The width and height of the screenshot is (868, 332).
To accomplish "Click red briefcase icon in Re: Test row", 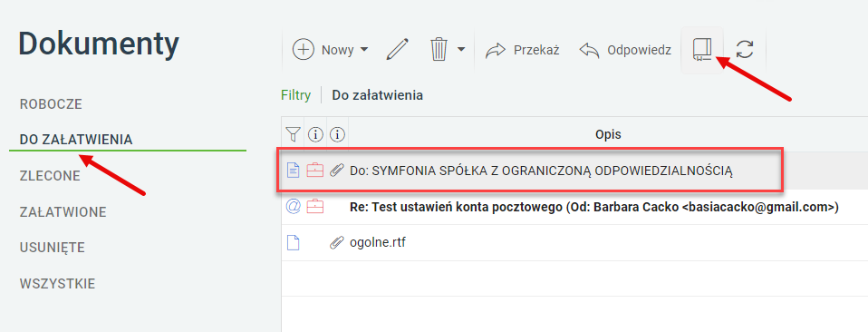I will [x=314, y=207].
